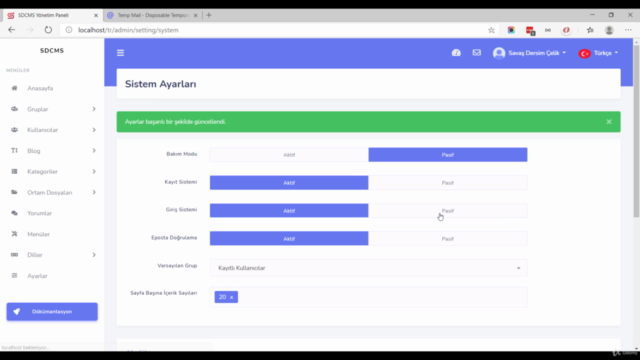640x360 pixels.
Task: Expand the Kategoriler submenu chevron
Action: [x=94, y=171]
